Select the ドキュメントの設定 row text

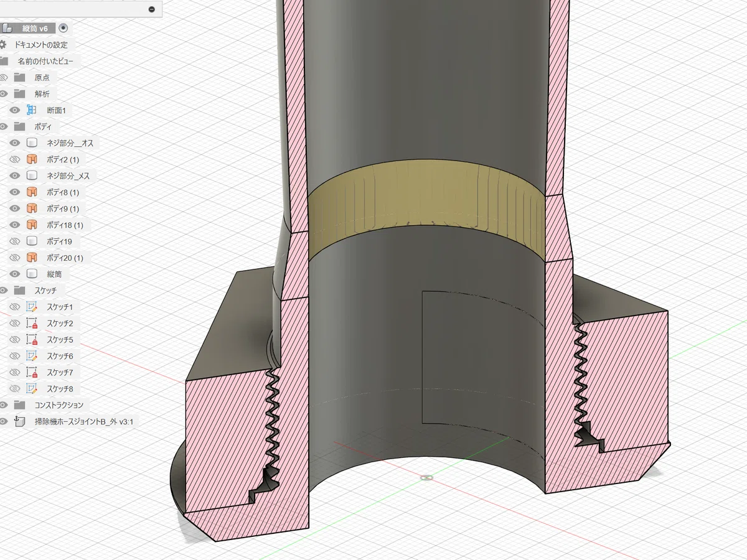tap(41, 45)
